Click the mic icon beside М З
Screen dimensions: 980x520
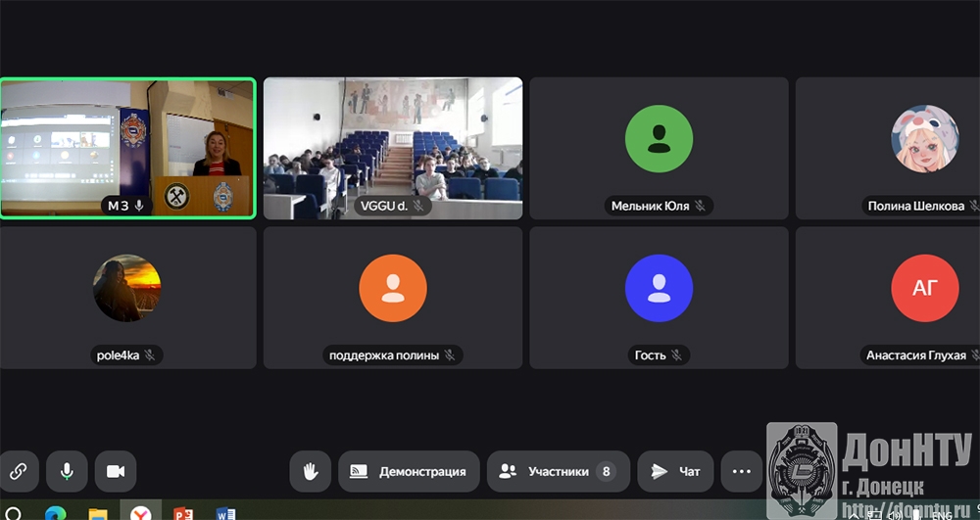(x=139, y=206)
